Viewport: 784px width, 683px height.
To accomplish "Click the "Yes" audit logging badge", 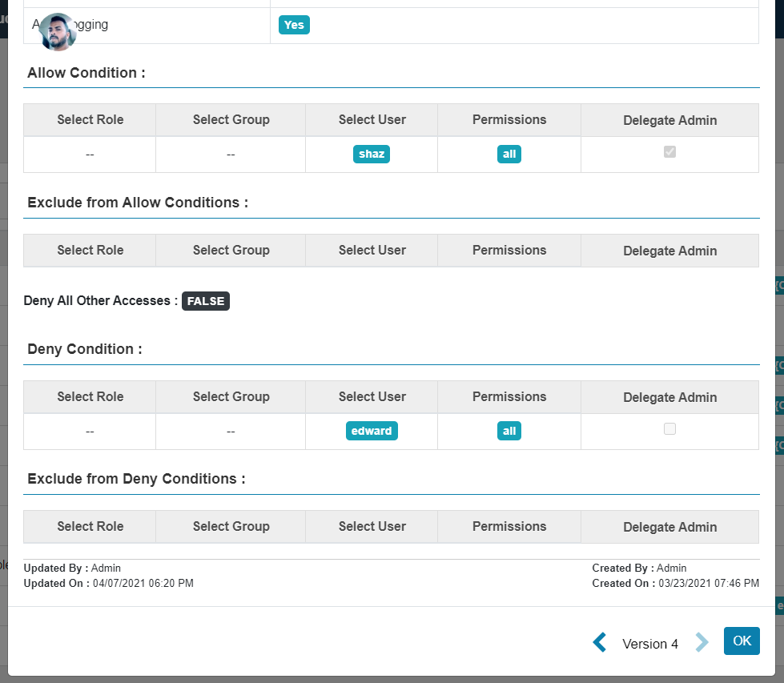I will (x=293, y=25).
